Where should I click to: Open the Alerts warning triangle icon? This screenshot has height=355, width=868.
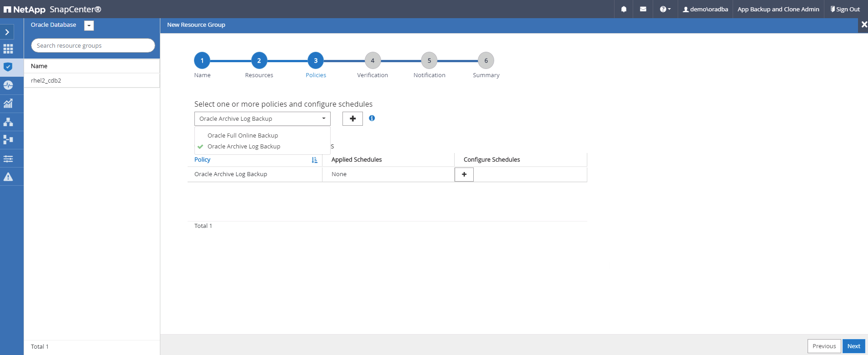click(8, 177)
